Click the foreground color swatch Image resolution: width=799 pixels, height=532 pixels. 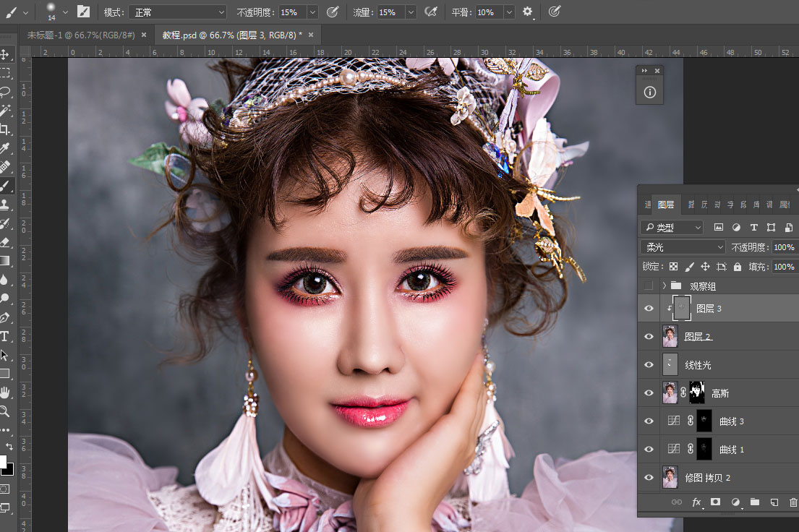[3, 461]
